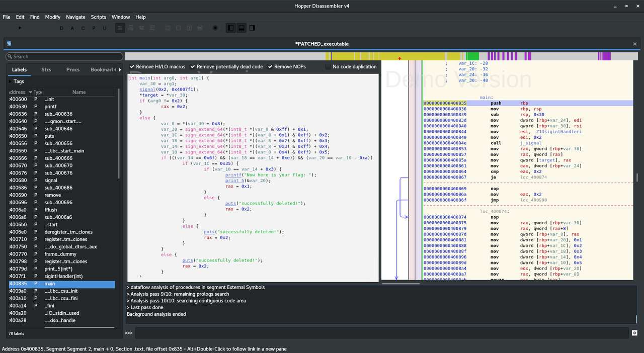Switch to the Procs tab

(x=73, y=70)
